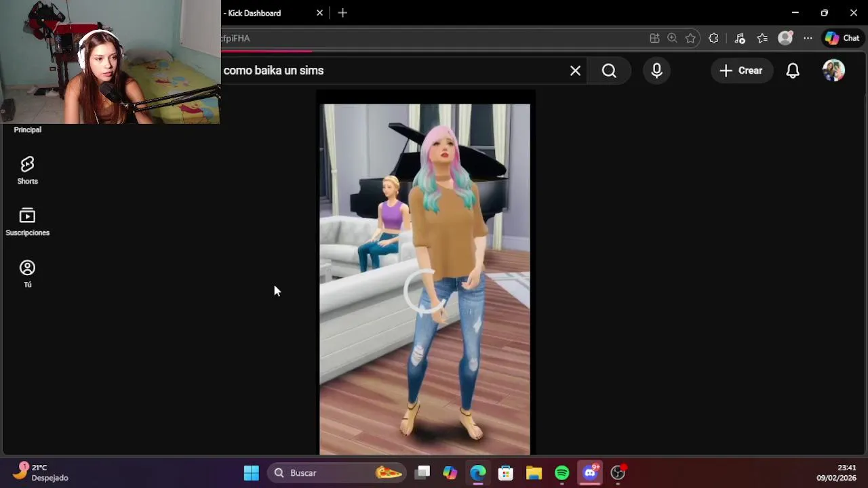Open the media control music icon
868x488 pixels.
[740, 38]
